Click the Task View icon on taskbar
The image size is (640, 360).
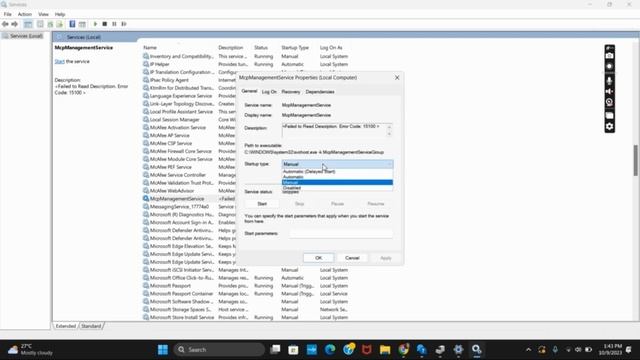[275, 350]
